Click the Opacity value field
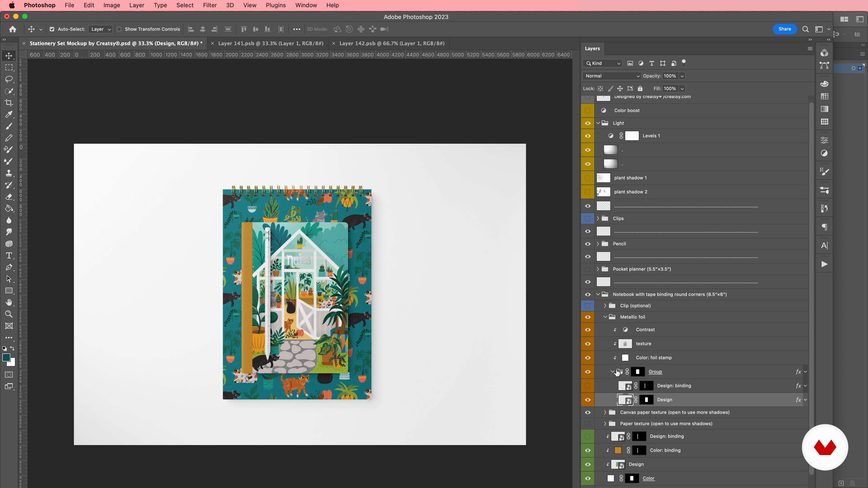The image size is (868, 488). [x=670, y=76]
